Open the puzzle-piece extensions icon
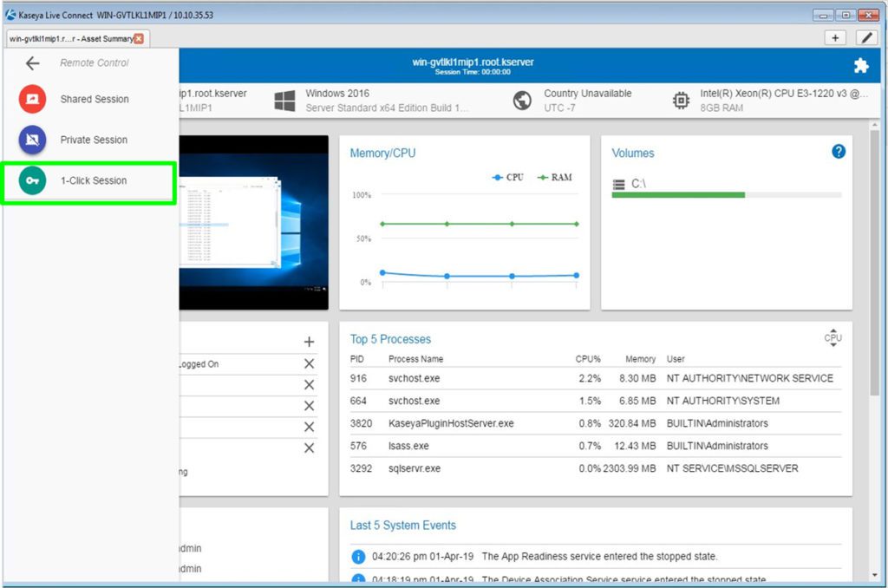This screenshot has width=888, height=588. (860, 65)
